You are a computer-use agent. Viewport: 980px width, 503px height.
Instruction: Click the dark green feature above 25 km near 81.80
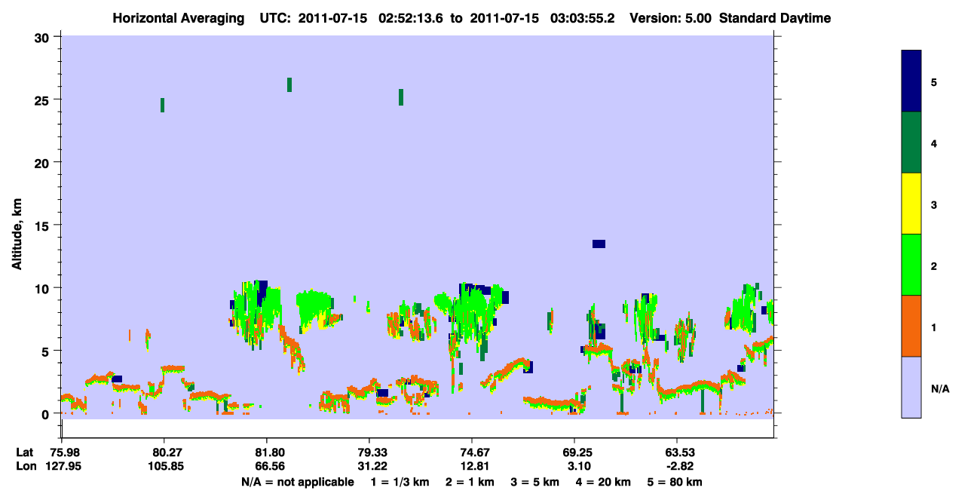pos(289,84)
